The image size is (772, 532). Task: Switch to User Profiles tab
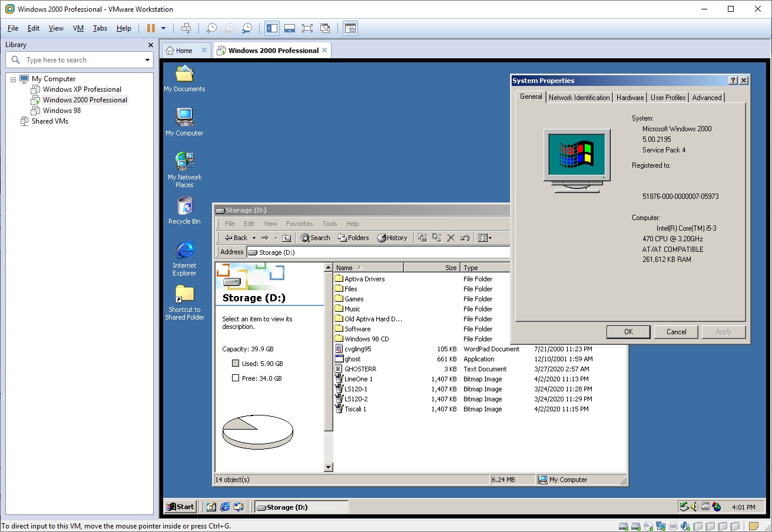tap(668, 98)
